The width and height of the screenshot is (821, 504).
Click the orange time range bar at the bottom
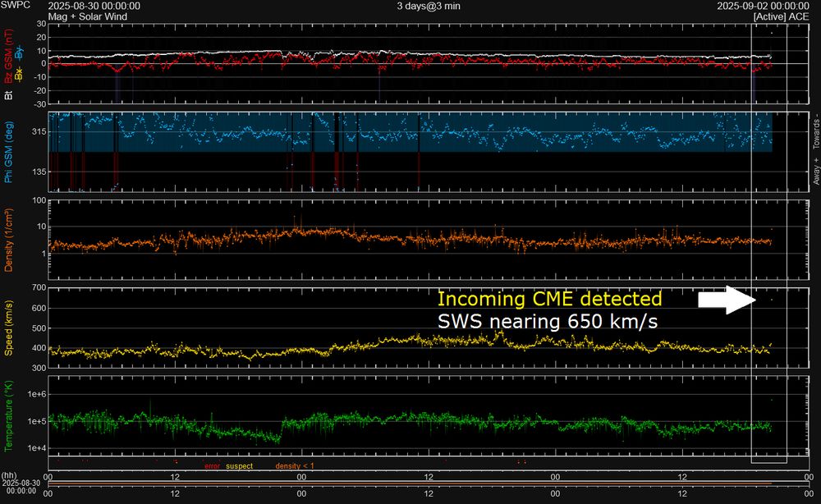point(410,483)
